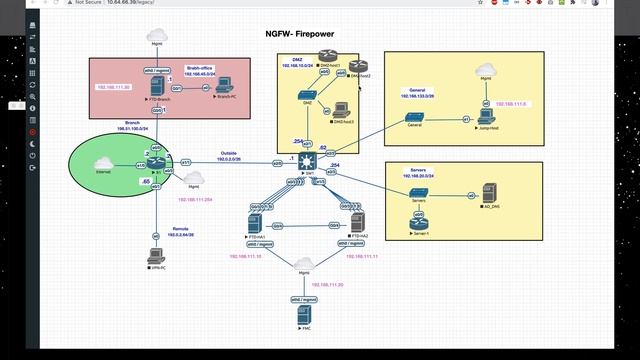The image size is (640, 360).
Task: Click the eth0 / mgmt label under FTD-HA2
Action: pyautogui.click(x=351, y=243)
